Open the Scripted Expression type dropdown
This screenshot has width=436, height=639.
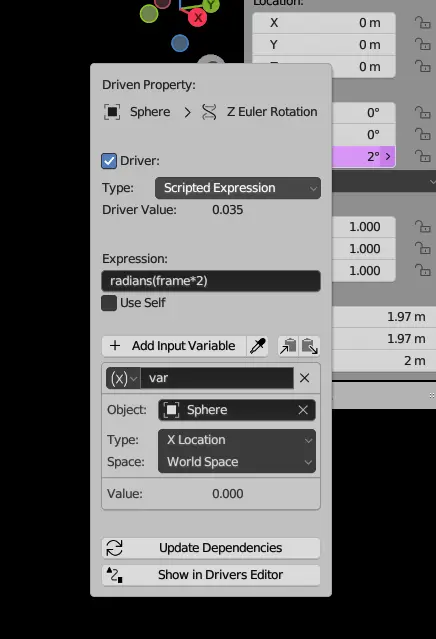(x=238, y=188)
